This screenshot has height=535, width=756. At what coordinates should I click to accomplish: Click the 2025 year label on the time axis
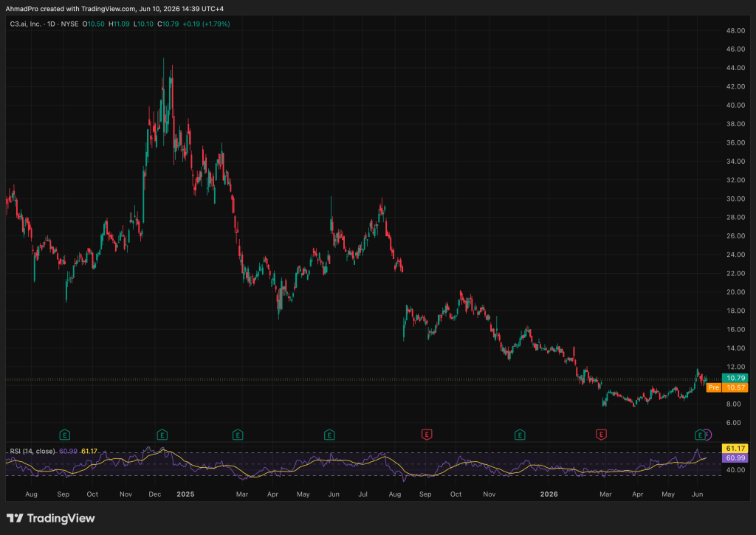pos(185,494)
